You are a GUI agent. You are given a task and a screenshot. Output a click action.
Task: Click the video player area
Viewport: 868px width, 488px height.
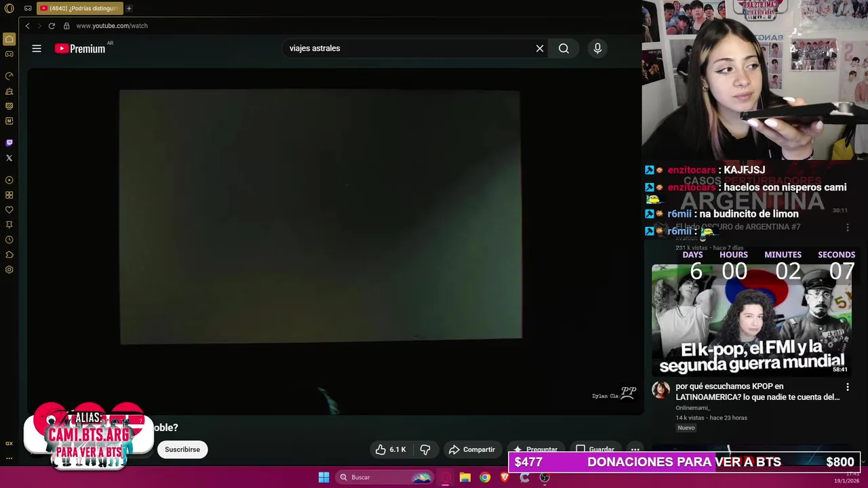[336, 241]
